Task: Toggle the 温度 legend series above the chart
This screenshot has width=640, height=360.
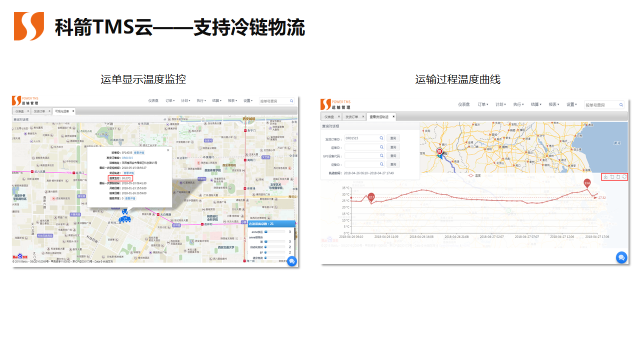Action: [474, 176]
